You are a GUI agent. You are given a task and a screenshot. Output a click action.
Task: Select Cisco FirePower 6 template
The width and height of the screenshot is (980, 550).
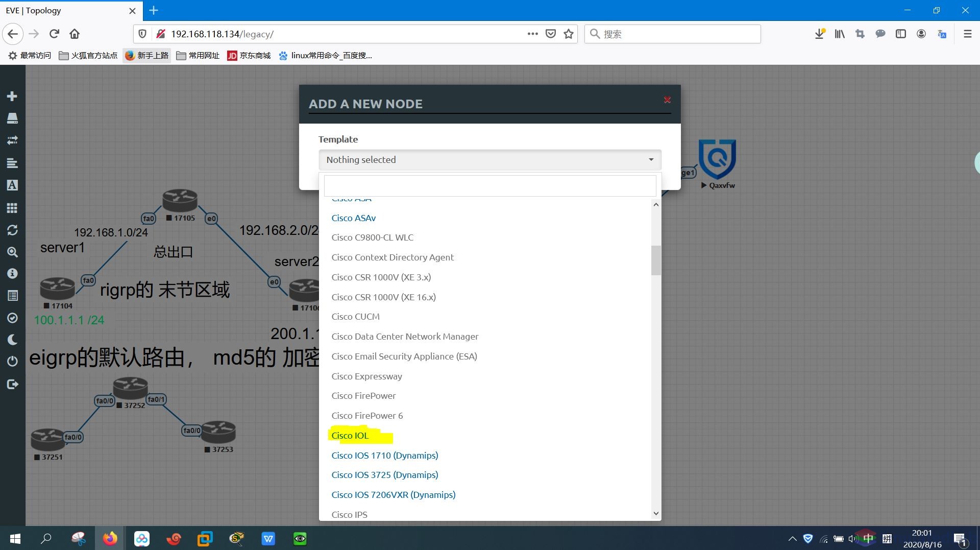(367, 416)
